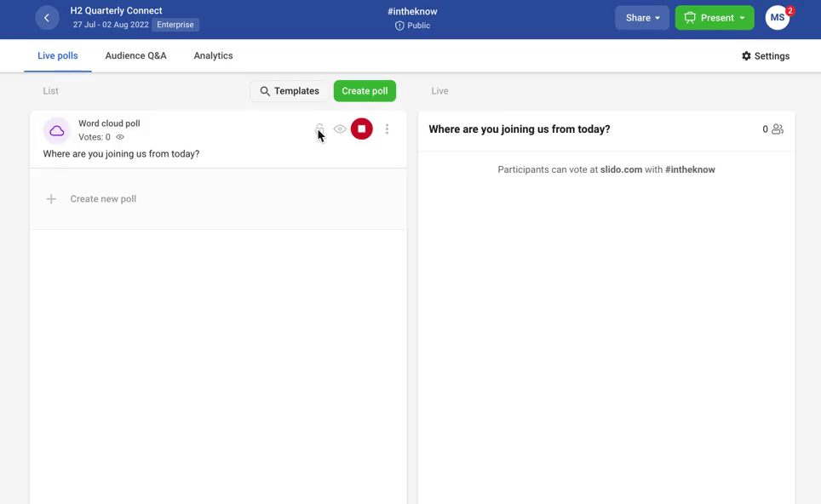
Task: Open the MS user avatar menu
Action: [778, 18]
